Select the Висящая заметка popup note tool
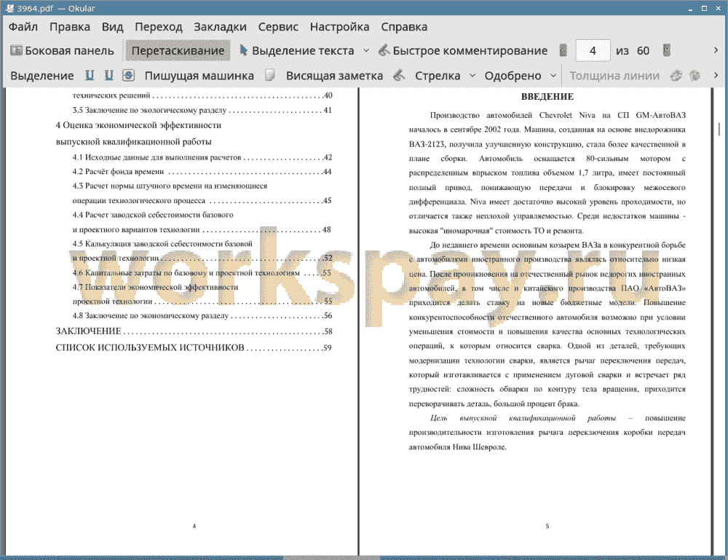This screenshot has height=560, width=728. (334, 76)
